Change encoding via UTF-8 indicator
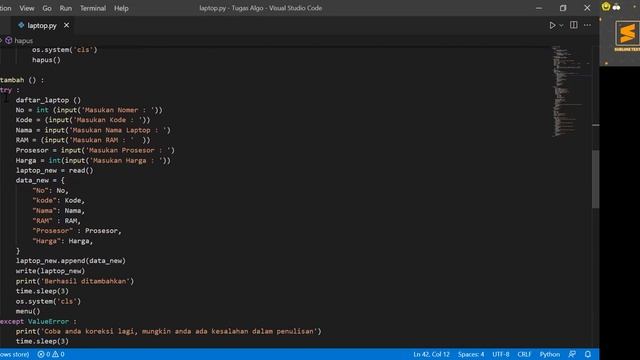Image resolution: width=640 pixels, height=360 pixels. coord(501,354)
